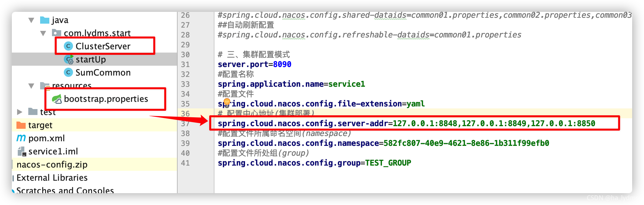Select SumCommon class in the tree
Screen dimensions: 644x205
click(103, 73)
